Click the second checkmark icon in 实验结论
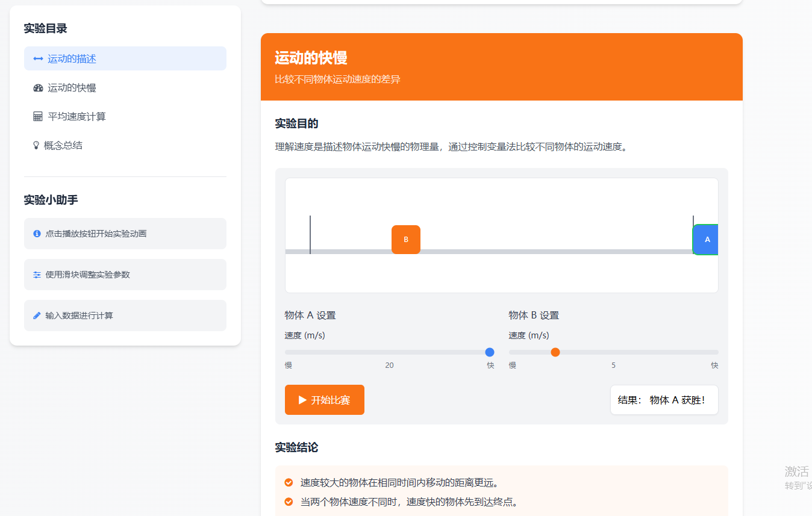This screenshot has width=812, height=516. (x=289, y=502)
